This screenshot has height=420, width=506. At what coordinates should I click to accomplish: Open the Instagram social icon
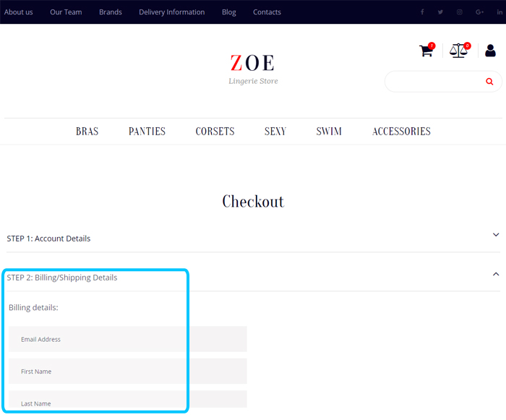coord(460,12)
